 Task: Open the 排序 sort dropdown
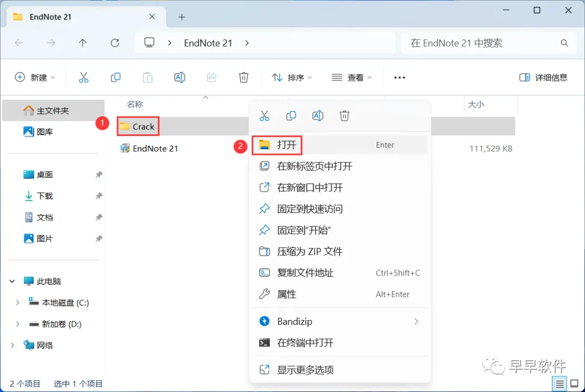click(292, 77)
